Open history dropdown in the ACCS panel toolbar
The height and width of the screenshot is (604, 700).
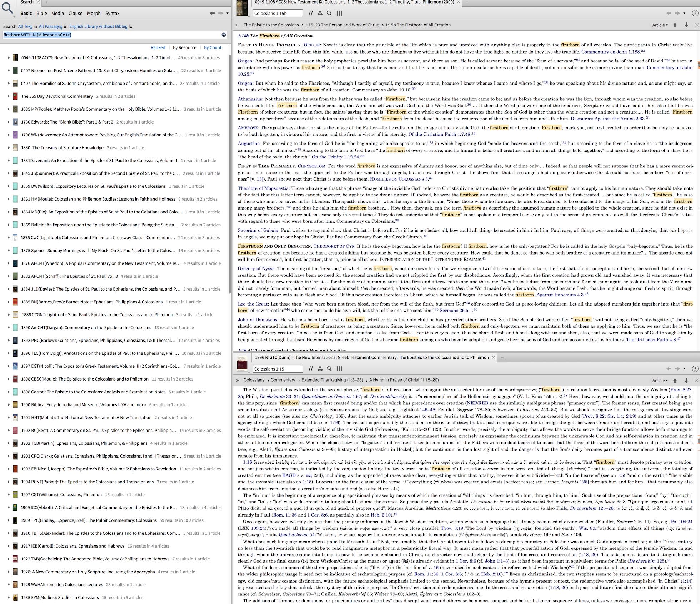click(684, 13)
